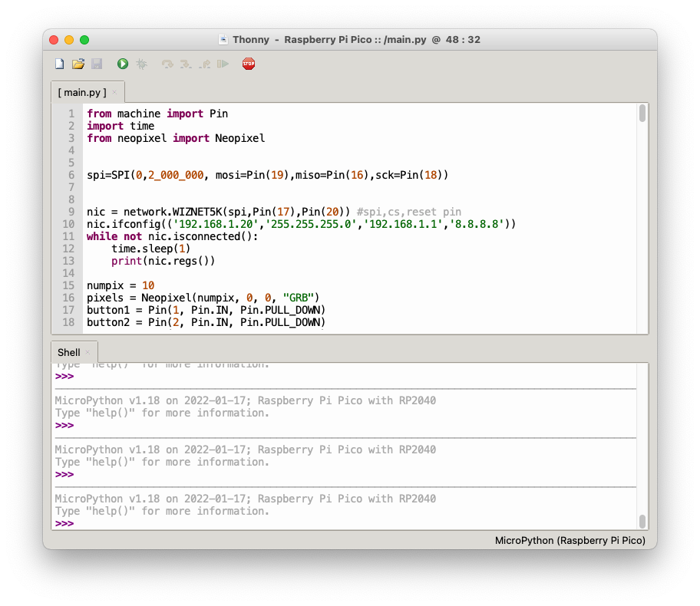700x606 pixels.
Task: Click the Step out debugger icon
Action: 204,64
